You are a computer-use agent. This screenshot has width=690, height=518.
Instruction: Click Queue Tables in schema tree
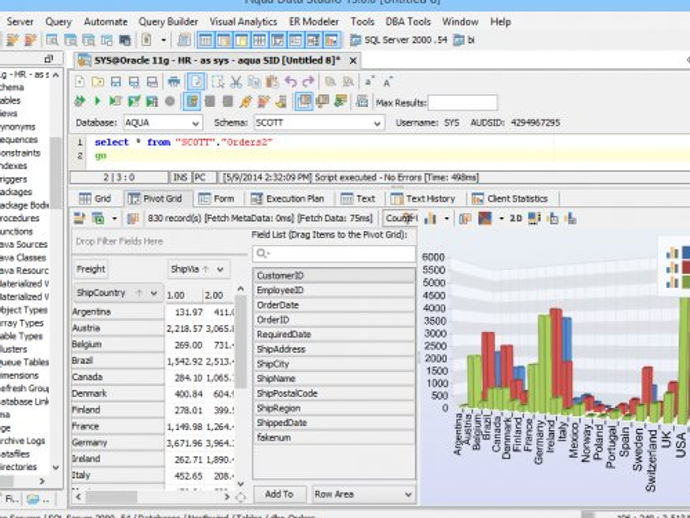click(x=25, y=362)
